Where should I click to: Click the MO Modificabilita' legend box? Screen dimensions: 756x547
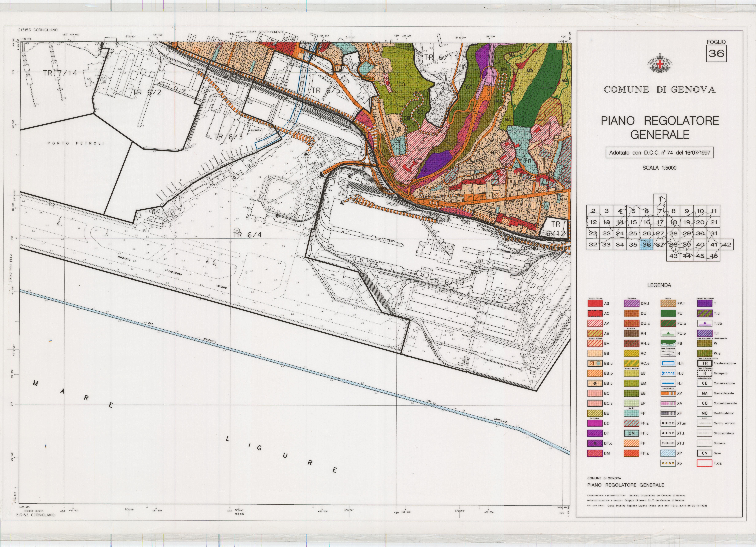(705, 413)
